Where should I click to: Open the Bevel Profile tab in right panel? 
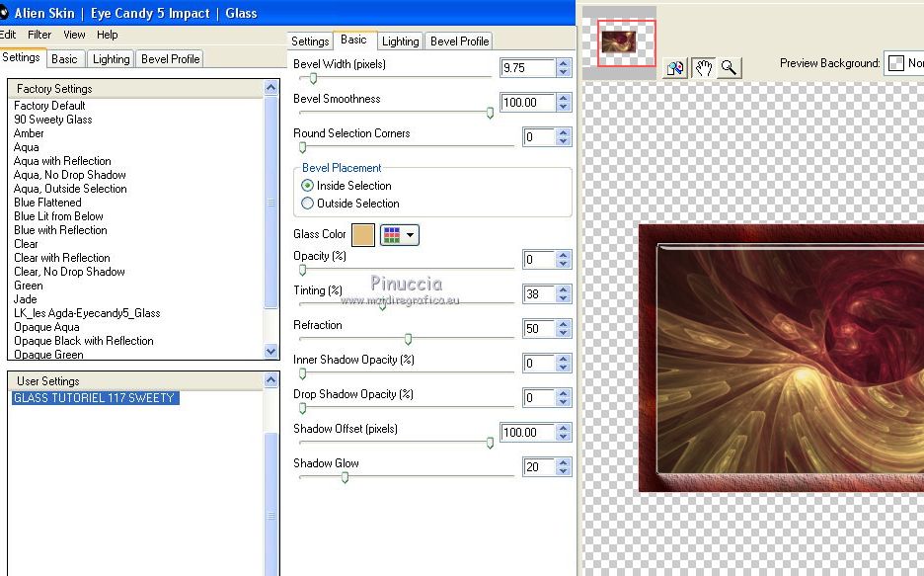click(460, 41)
